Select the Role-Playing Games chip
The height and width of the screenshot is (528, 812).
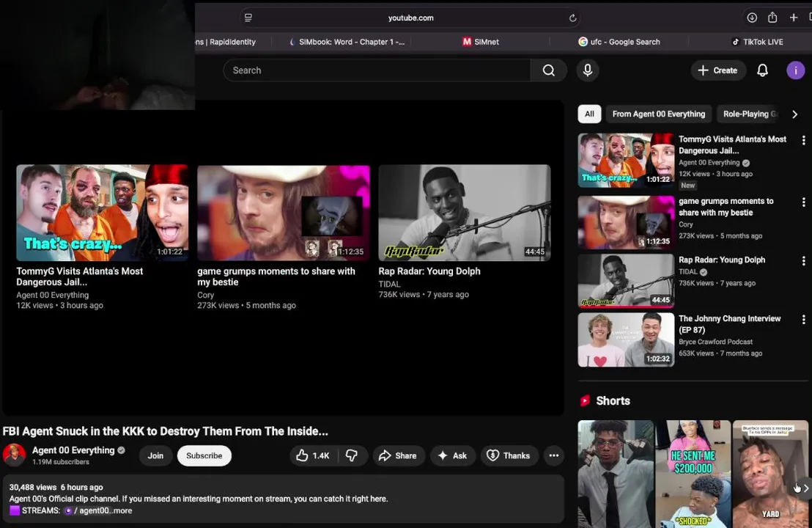click(x=750, y=114)
